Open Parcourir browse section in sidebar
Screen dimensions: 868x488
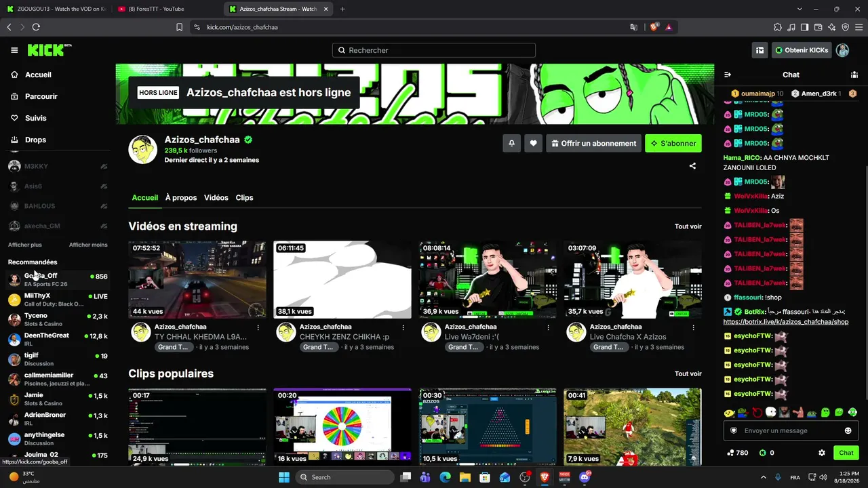pos(41,96)
